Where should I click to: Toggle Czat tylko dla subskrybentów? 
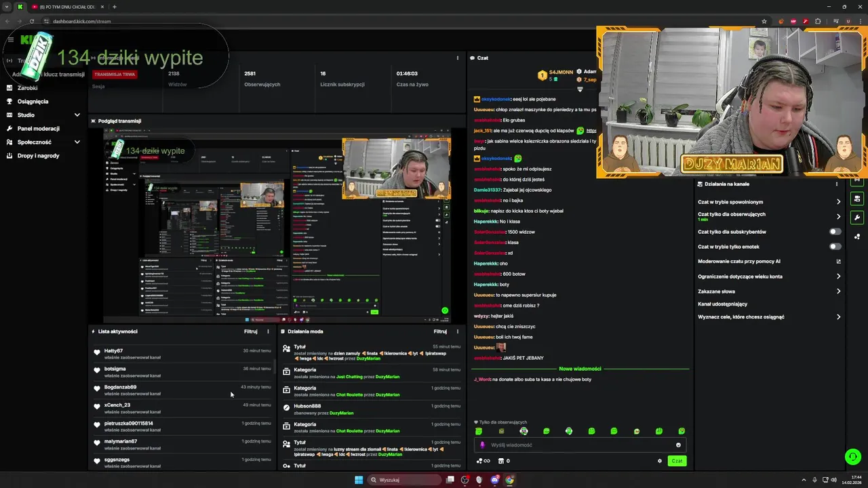[x=835, y=232]
